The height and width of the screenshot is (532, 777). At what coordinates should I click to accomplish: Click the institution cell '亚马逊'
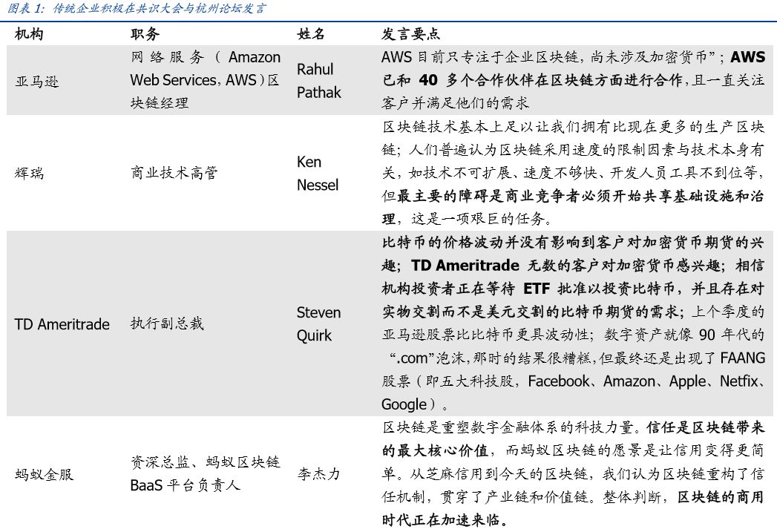coord(36,81)
